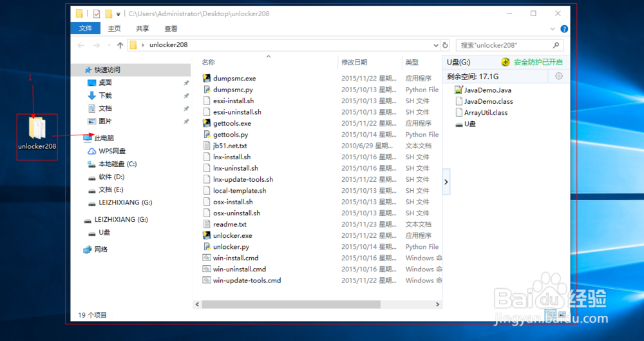The height and width of the screenshot is (341, 644).
Task: Expand the ribbon with chevron
Action: 553,29
